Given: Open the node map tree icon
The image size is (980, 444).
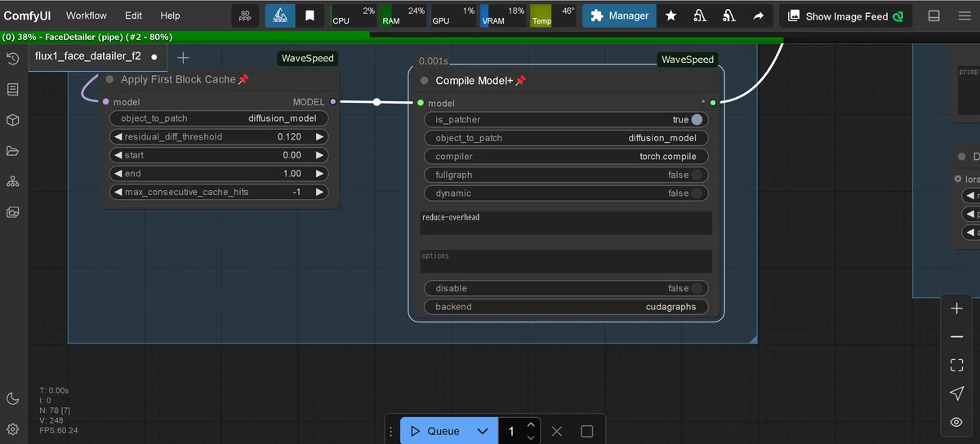Looking at the screenshot, I should click(13, 181).
